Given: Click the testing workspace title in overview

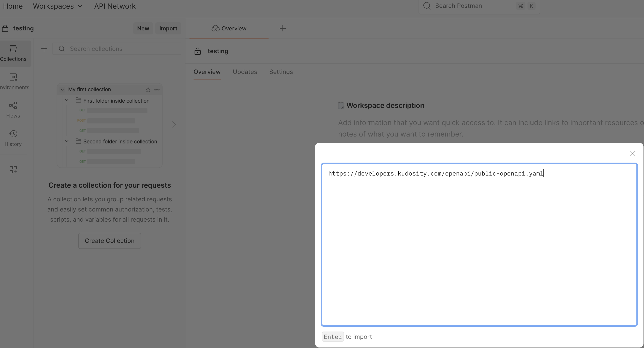Looking at the screenshot, I should [218, 51].
